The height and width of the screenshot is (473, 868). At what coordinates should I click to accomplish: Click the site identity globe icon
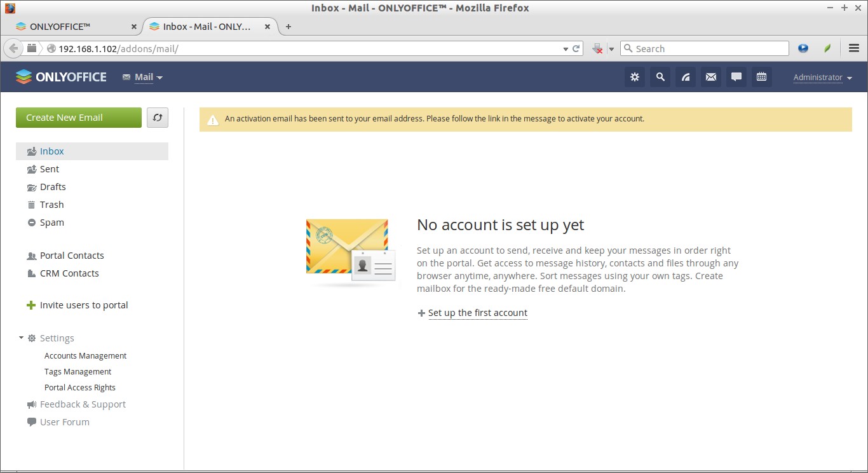tap(51, 48)
